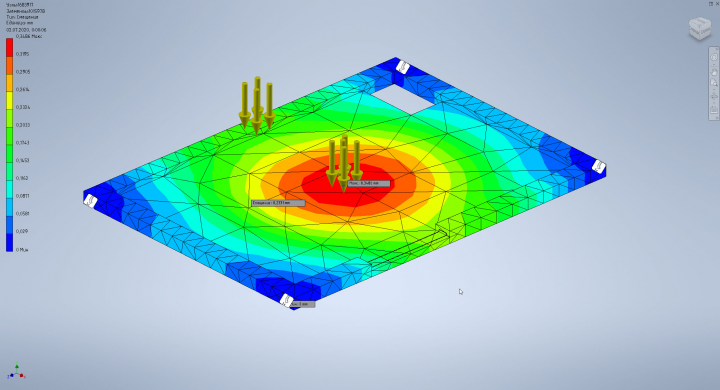Activate the Pan hand tool
The image size is (720, 390).
tap(714, 72)
